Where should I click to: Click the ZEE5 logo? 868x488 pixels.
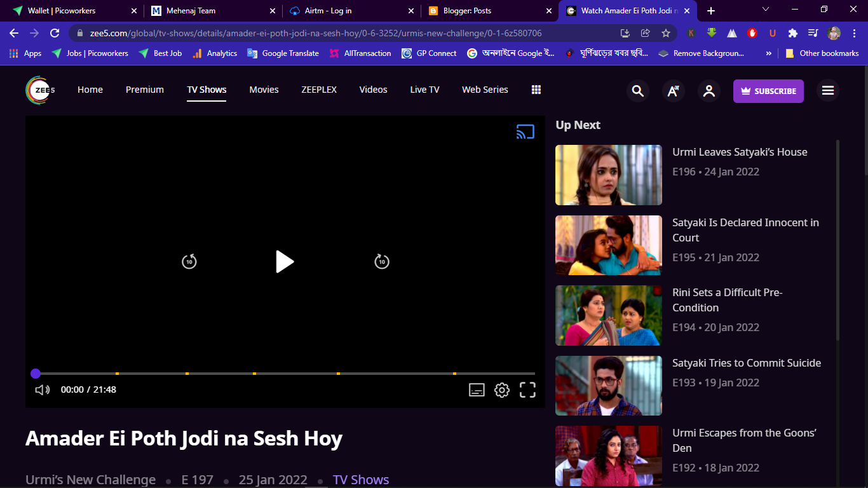click(40, 90)
